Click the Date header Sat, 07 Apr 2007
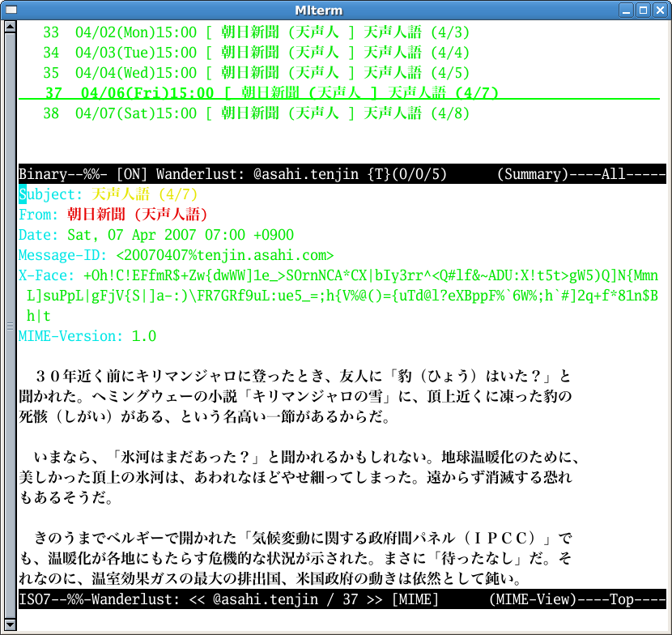 tap(156, 235)
